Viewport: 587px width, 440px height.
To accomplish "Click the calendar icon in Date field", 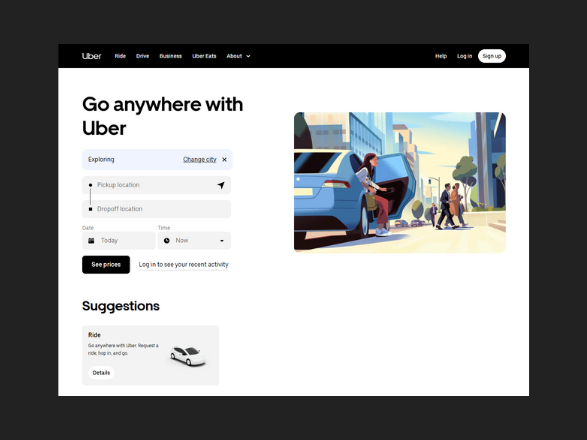I will click(91, 240).
